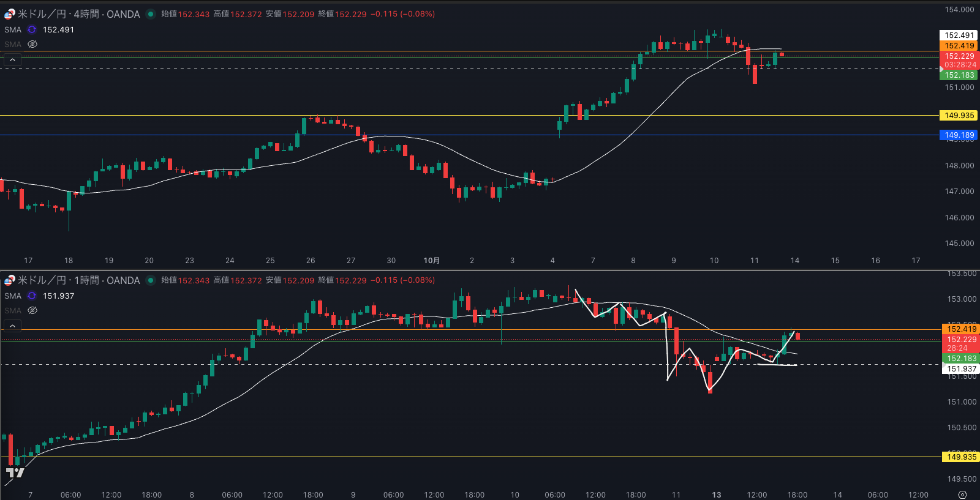Image resolution: width=980 pixels, height=500 pixels.
Task: Show the hidden SMA indicator on 1-hour chart
Action: 32,310
